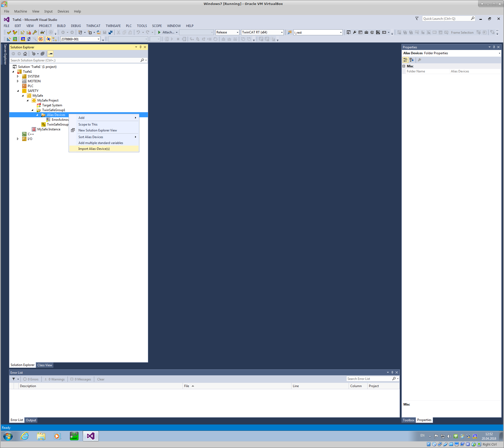504x448 pixels.
Task: Click the filter funnel icon in Error List
Action: [14, 379]
